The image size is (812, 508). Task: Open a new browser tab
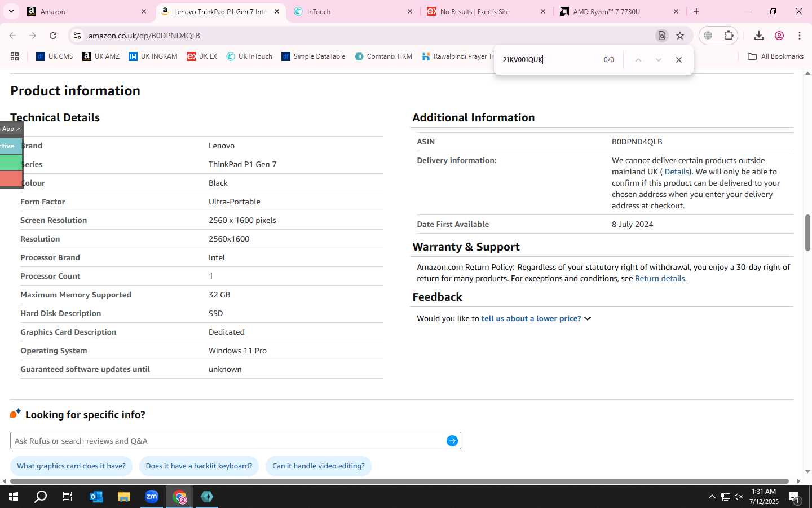tap(696, 11)
